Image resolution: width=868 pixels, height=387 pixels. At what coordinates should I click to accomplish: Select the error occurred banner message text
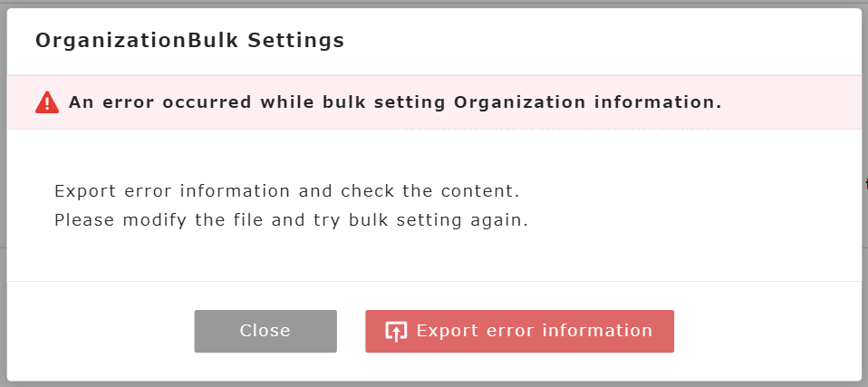click(x=395, y=102)
